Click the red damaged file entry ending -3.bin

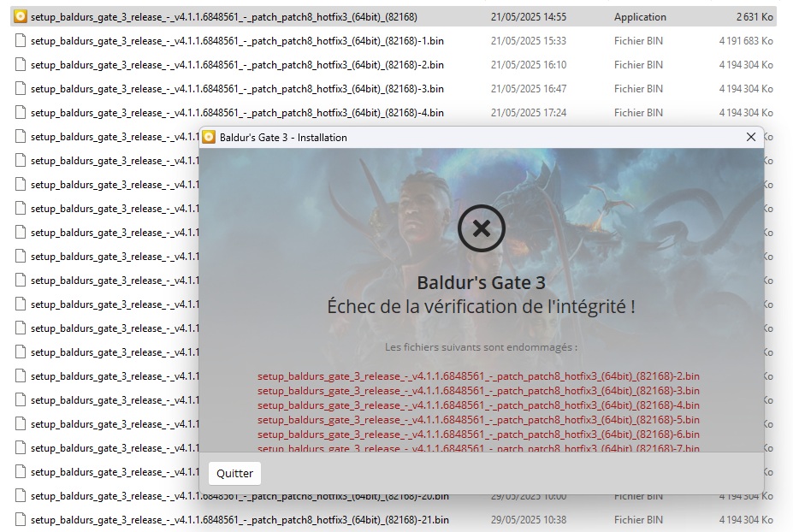pos(478,391)
